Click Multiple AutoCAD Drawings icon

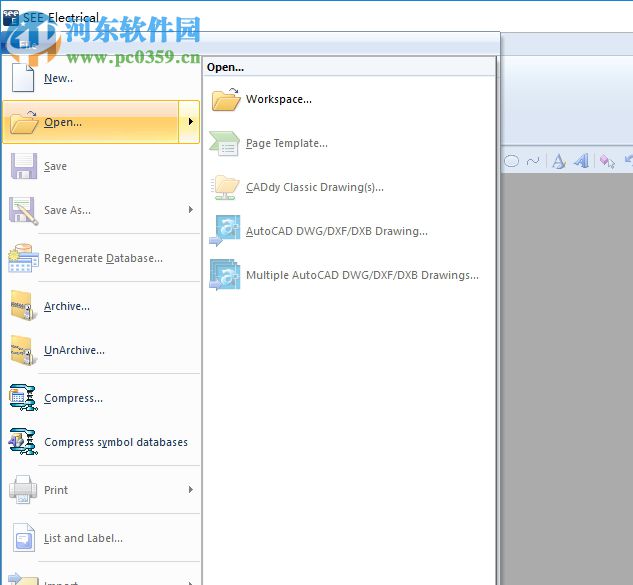click(x=225, y=275)
